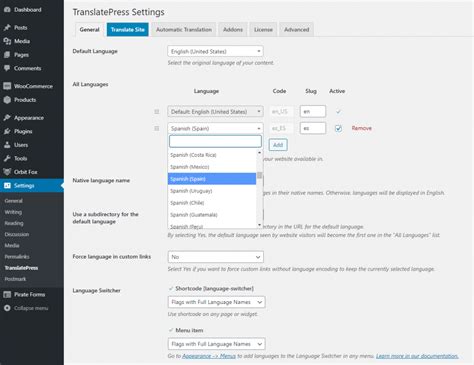The width and height of the screenshot is (474, 365).
Task: Click the language list scroll down arrow
Action: 259,225
